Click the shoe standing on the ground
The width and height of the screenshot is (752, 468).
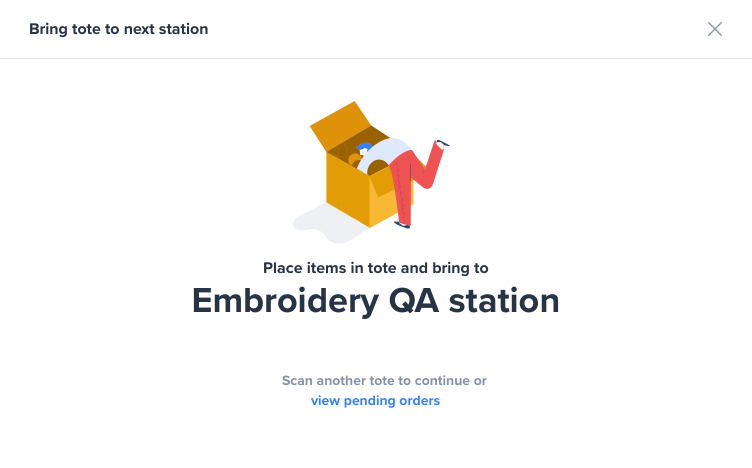pyautogui.click(x=402, y=225)
